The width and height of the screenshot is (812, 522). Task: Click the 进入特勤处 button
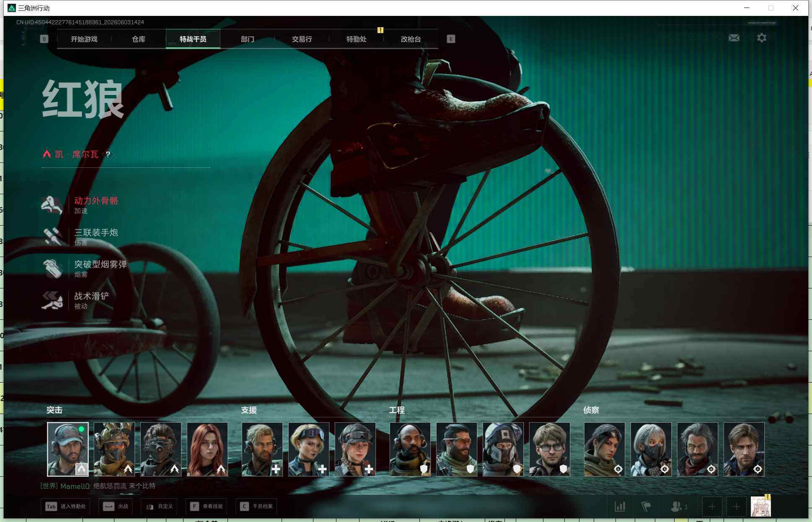coord(65,507)
